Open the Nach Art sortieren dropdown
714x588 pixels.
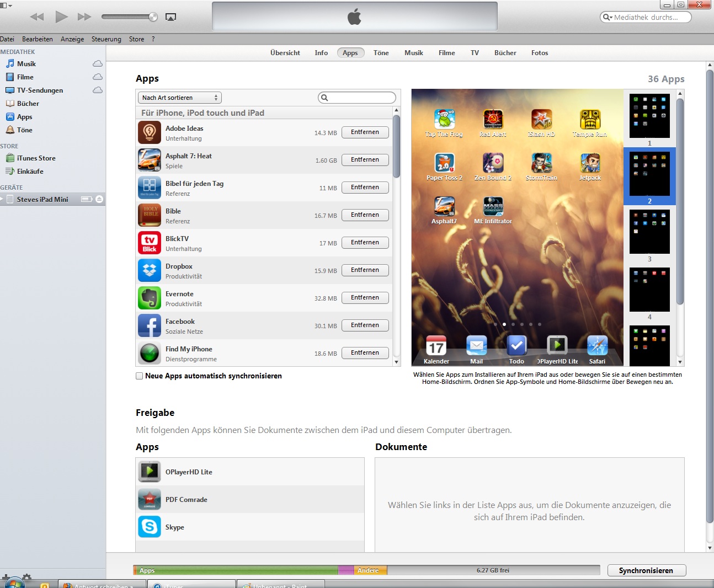[179, 98]
